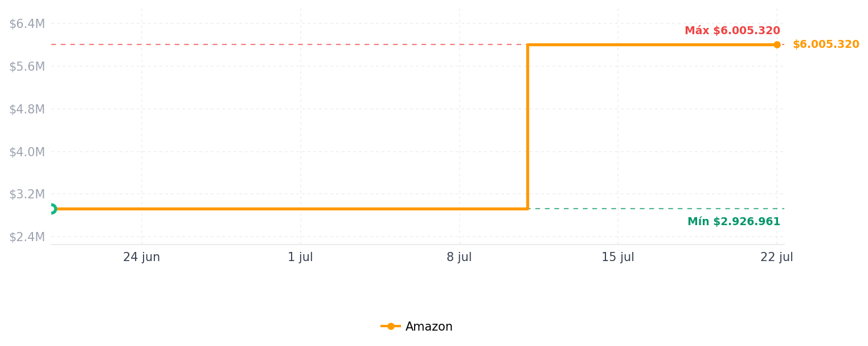The image size is (868, 346).
Task: Click the 24 jun axis label
Action: point(142,257)
